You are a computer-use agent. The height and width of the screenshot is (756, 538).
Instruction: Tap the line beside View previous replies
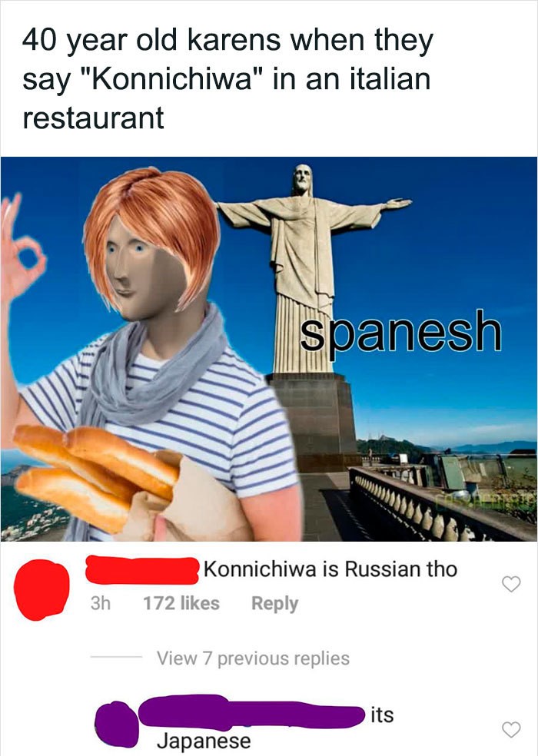[x=116, y=657]
